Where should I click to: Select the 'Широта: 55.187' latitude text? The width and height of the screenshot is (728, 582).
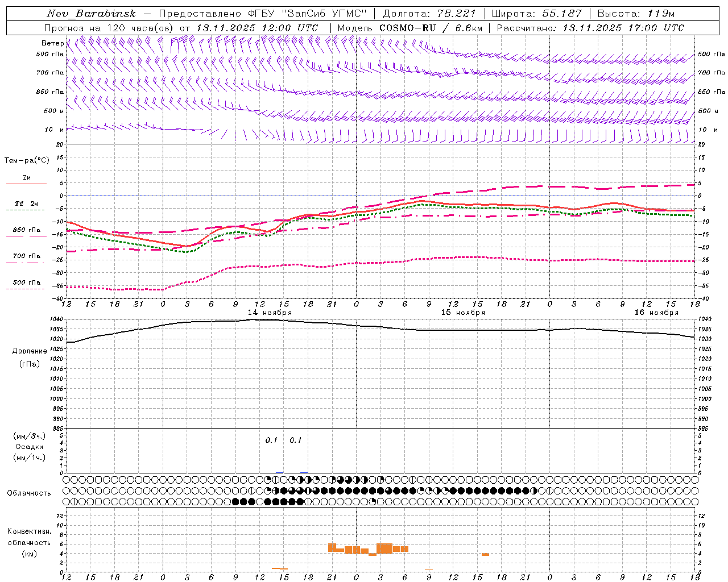click(x=537, y=14)
